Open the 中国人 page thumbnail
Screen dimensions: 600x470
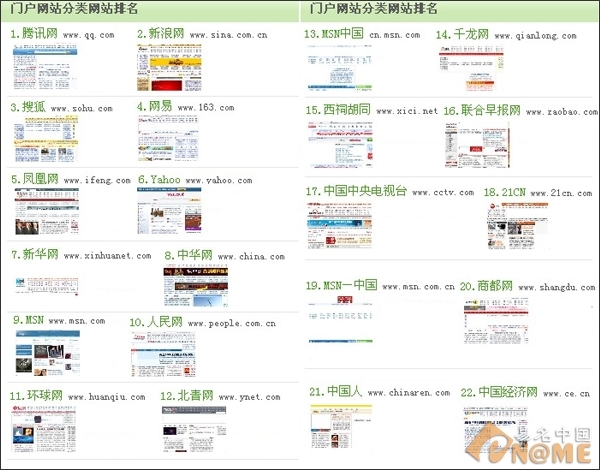point(341,426)
